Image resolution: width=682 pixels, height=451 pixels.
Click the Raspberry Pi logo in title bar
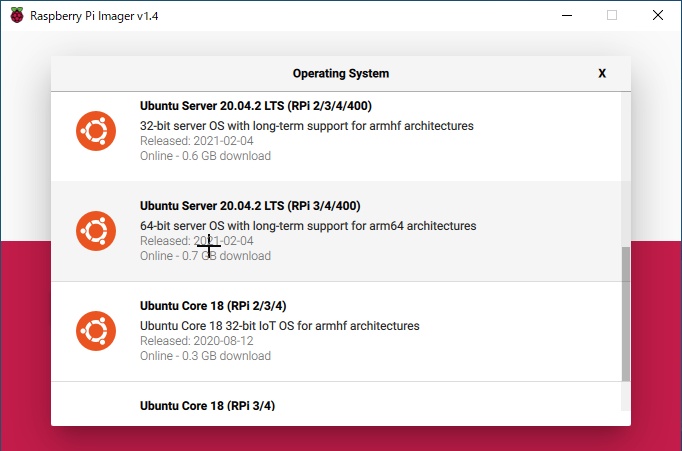point(17,15)
